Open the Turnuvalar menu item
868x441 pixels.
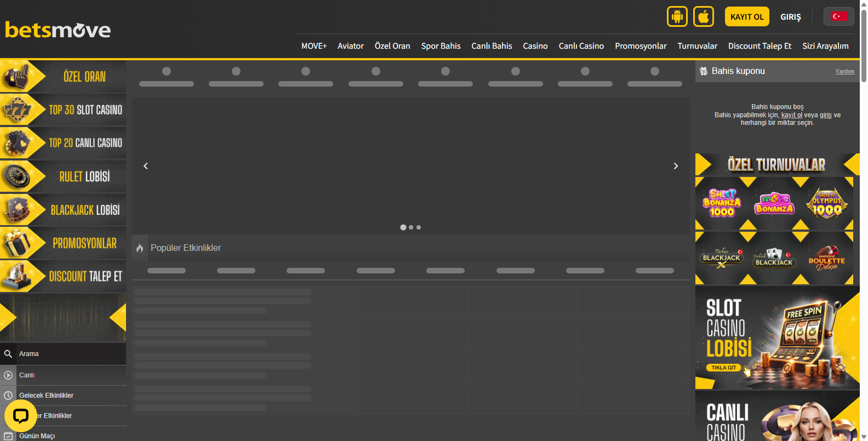[698, 46]
